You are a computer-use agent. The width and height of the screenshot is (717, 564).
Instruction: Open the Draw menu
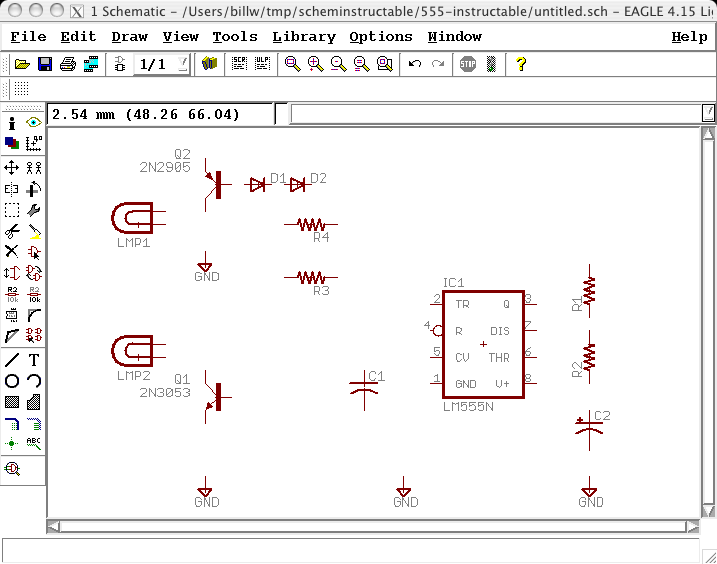click(x=129, y=37)
